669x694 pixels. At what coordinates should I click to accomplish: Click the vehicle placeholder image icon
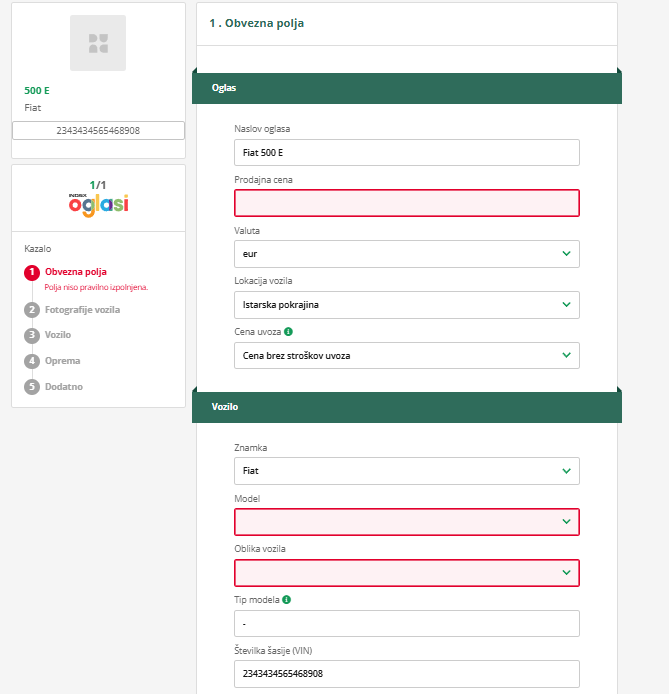coord(98,43)
